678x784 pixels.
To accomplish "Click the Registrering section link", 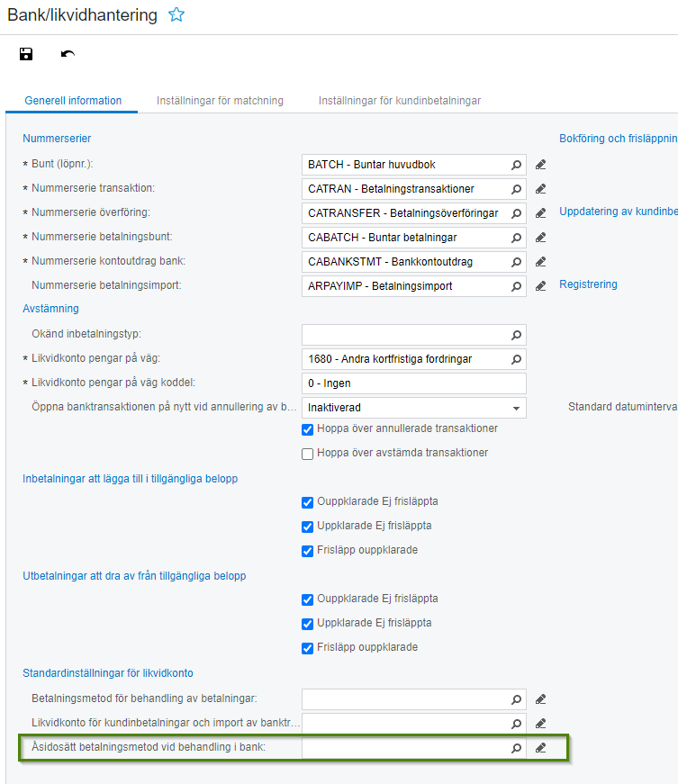I will pos(588,284).
